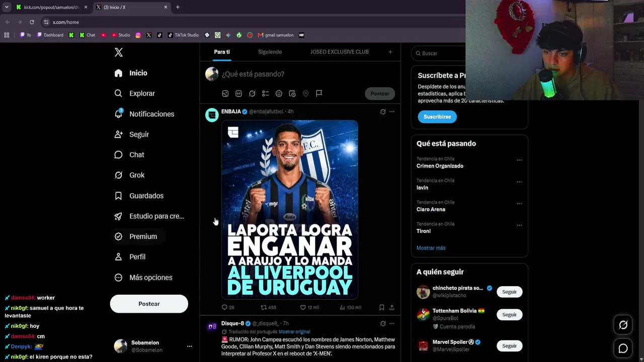Click the large Postear sidebar button
Image resolution: width=644 pixels, height=362 pixels.
[x=149, y=304]
